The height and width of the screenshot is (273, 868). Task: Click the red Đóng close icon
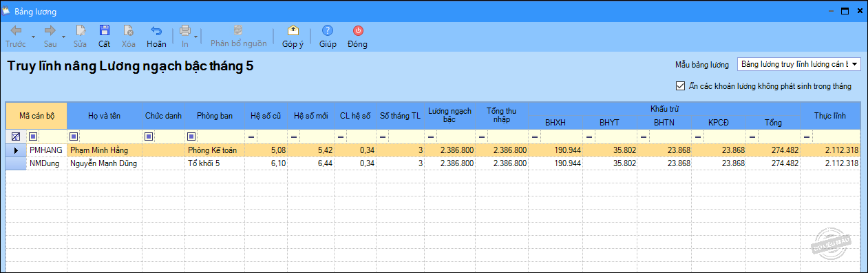[x=357, y=30]
